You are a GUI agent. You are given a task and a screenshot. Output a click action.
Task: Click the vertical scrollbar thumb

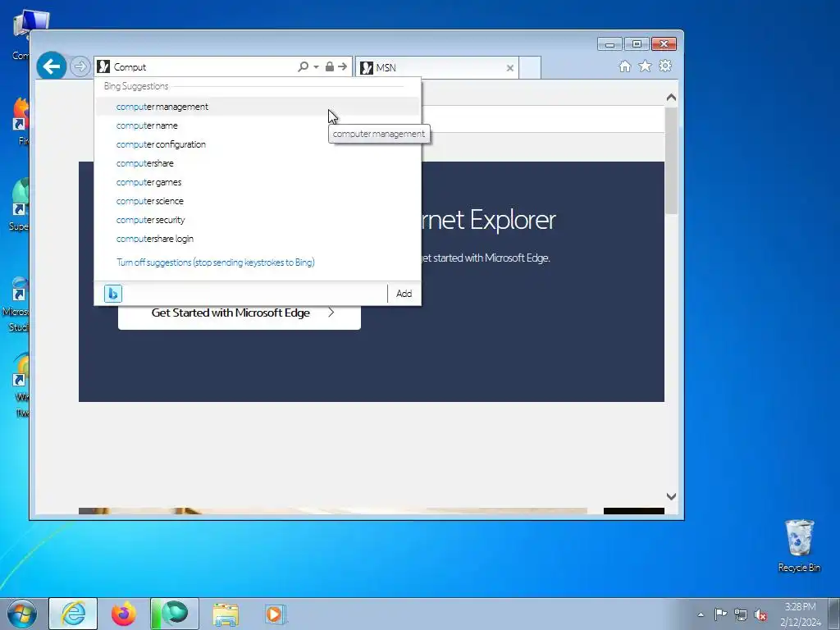[671, 161]
